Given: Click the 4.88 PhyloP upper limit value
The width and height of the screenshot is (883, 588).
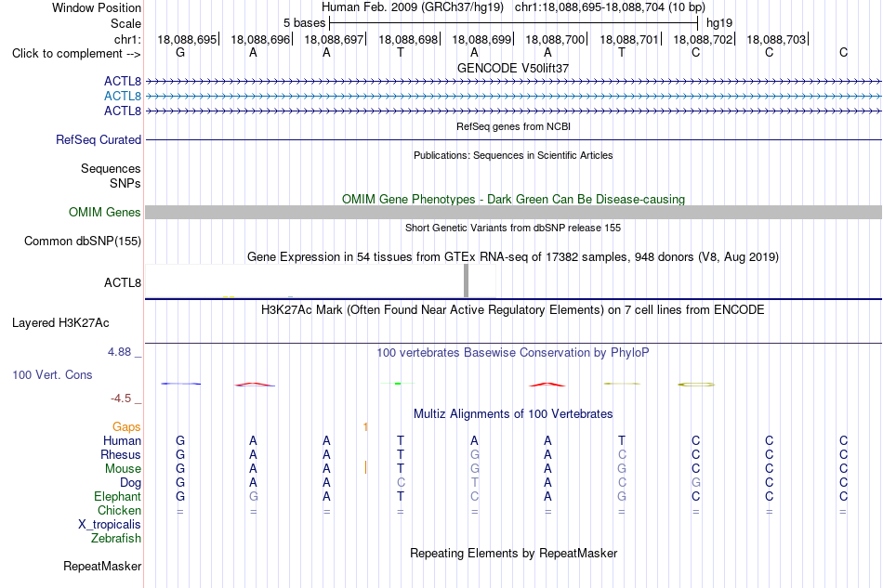Looking at the screenshot, I should tap(119, 352).
